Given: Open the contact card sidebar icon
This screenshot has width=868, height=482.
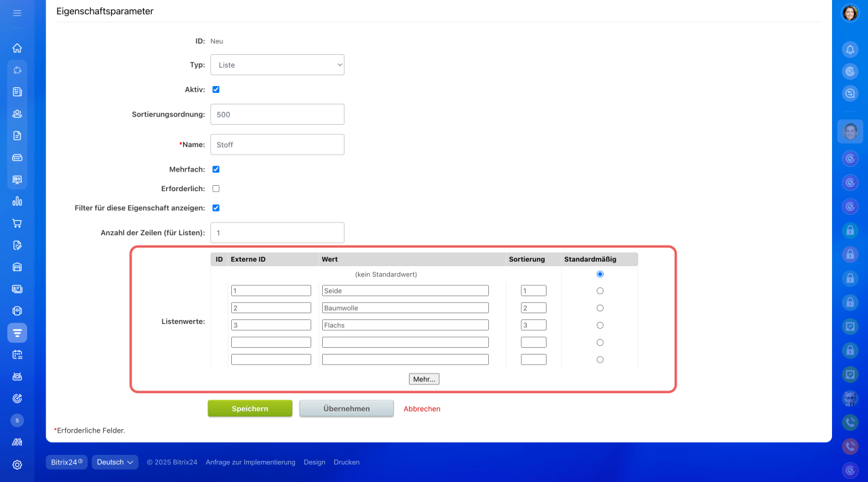Looking at the screenshot, I should tap(17, 289).
